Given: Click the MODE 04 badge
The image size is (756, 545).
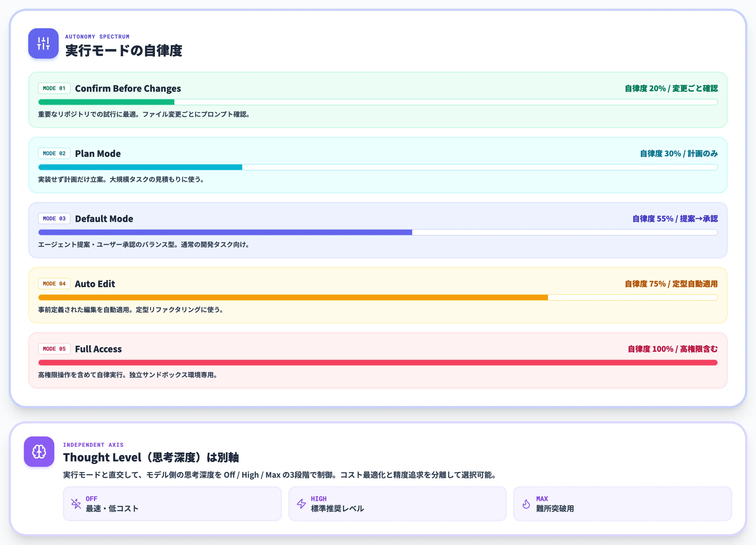Looking at the screenshot, I should pos(54,284).
